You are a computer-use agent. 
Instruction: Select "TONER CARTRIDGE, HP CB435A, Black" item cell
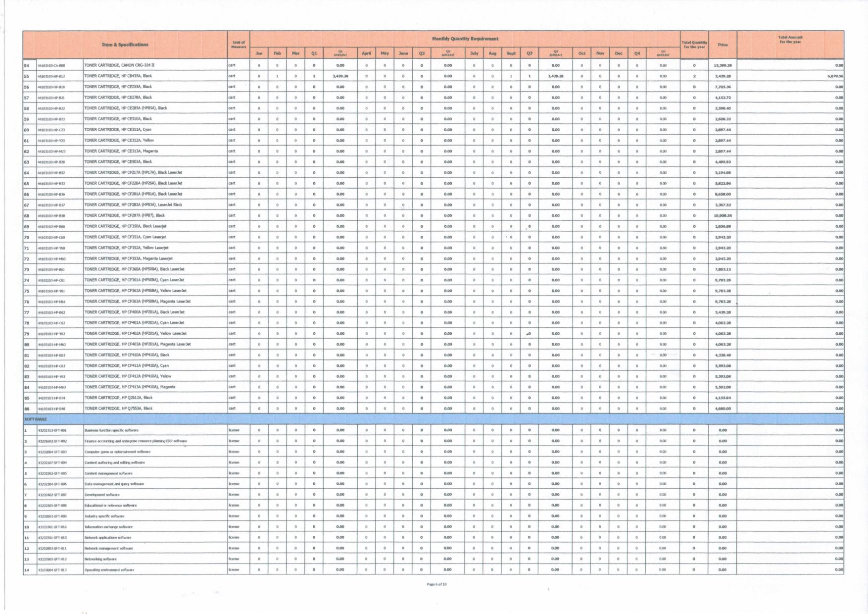155,76
